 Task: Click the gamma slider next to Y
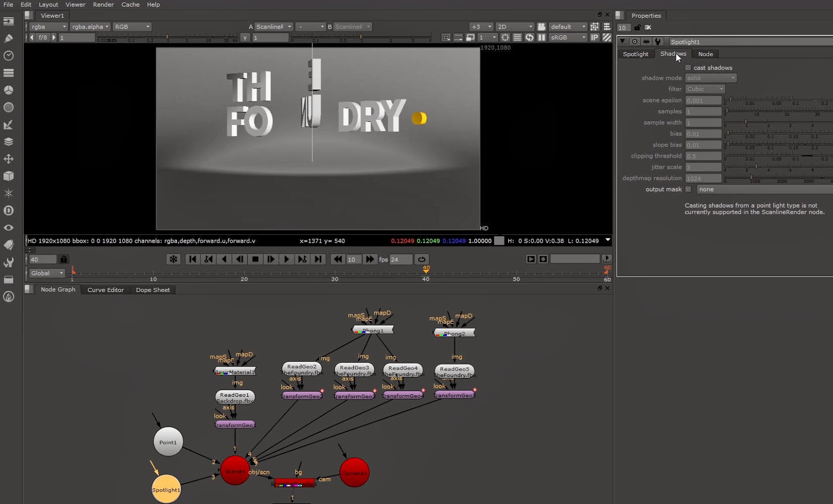361,38
